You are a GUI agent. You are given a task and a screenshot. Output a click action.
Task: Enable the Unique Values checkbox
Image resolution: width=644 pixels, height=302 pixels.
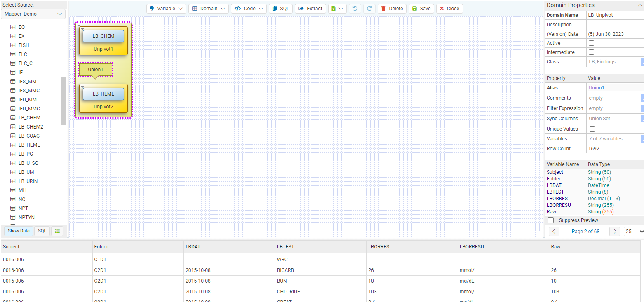[592, 129]
